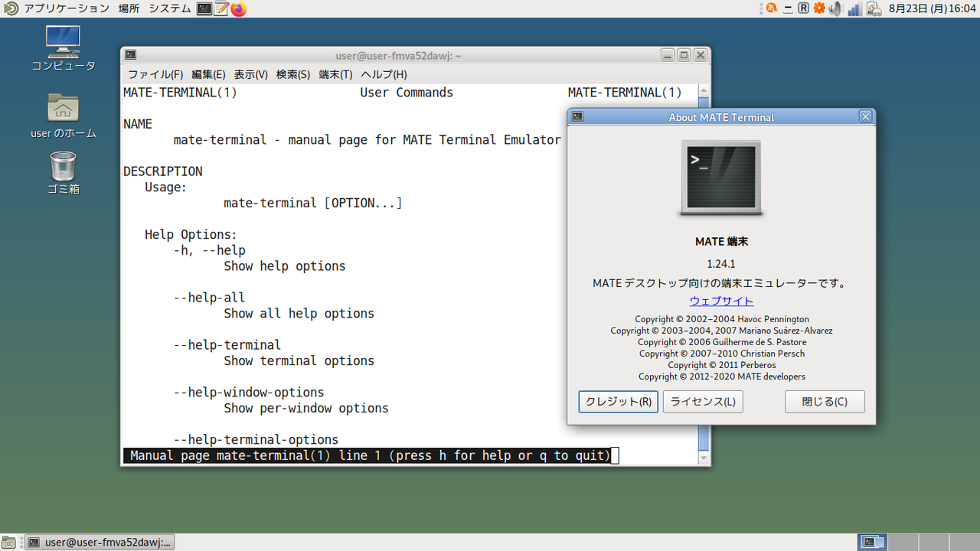Minimize the terminal window
Screen dimensions: 980x551
coord(668,55)
